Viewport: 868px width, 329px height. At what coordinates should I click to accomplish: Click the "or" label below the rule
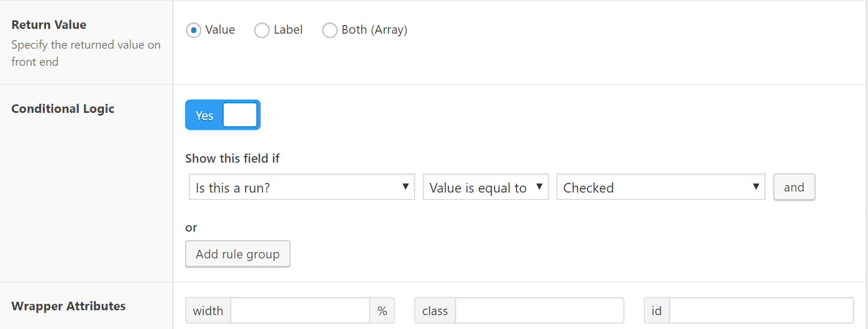[x=191, y=227]
